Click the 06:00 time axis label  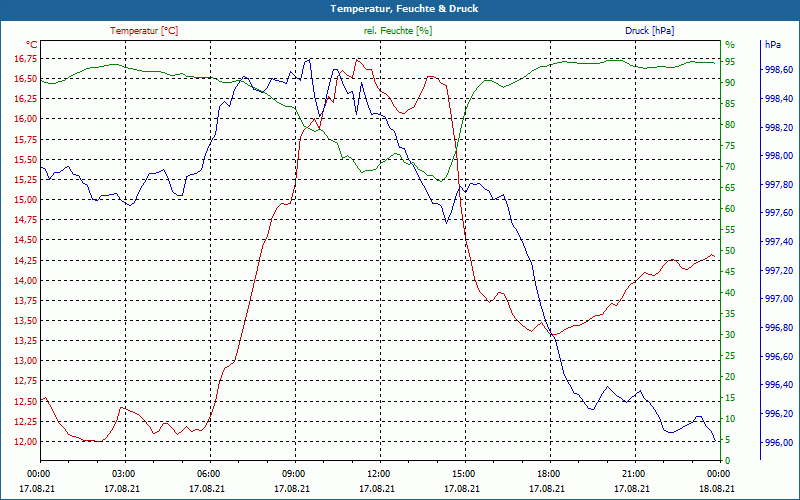pyautogui.click(x=210, y=474)
